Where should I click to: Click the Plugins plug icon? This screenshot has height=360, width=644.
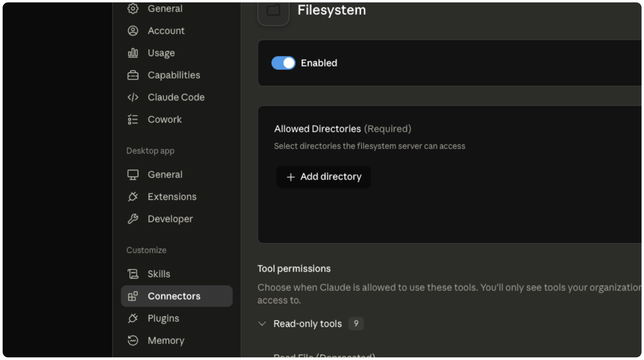point(133,318)
